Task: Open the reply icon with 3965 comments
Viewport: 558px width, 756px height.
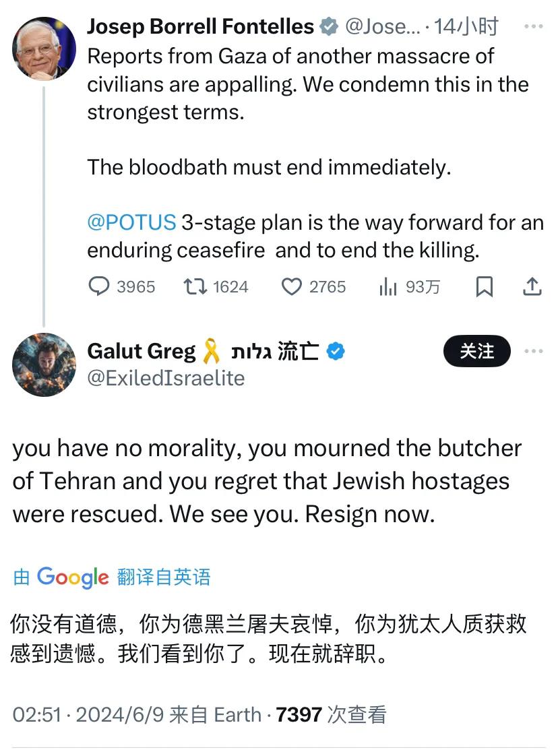Action: (x=99, y=287)
